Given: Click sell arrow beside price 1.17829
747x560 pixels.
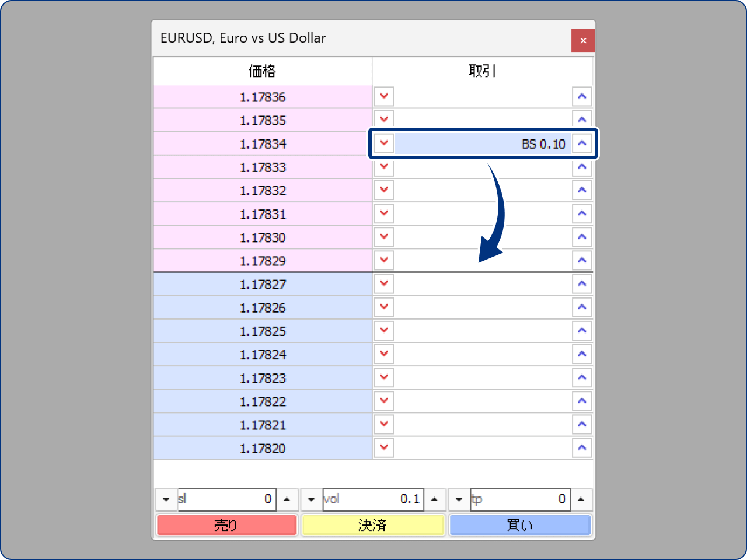Looking at the screenshot, I should (383, 260).
